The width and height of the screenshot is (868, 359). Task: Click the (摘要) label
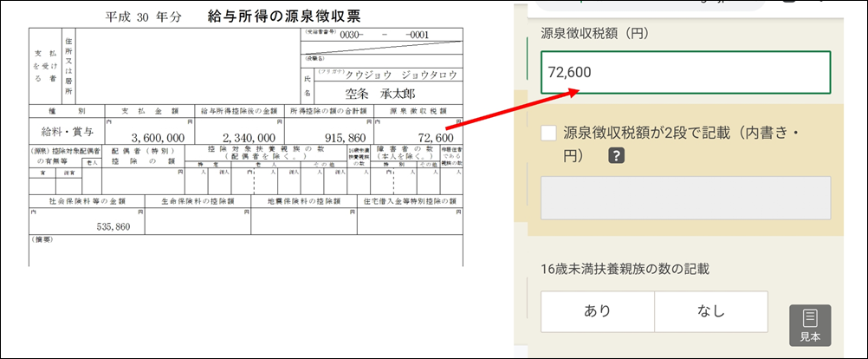tap(41, 239)
